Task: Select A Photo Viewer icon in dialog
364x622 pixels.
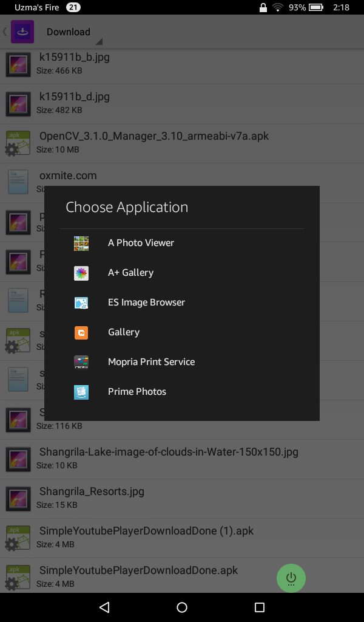Action: 81,242
